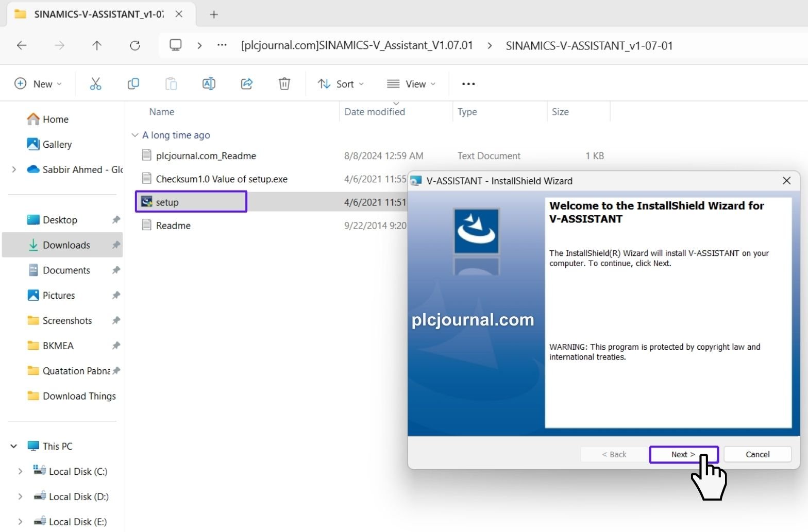The height and width of the screenshot is (532, 808).
Task: Click Next in InstallShield Wizard
Action: tap(684, 454)
